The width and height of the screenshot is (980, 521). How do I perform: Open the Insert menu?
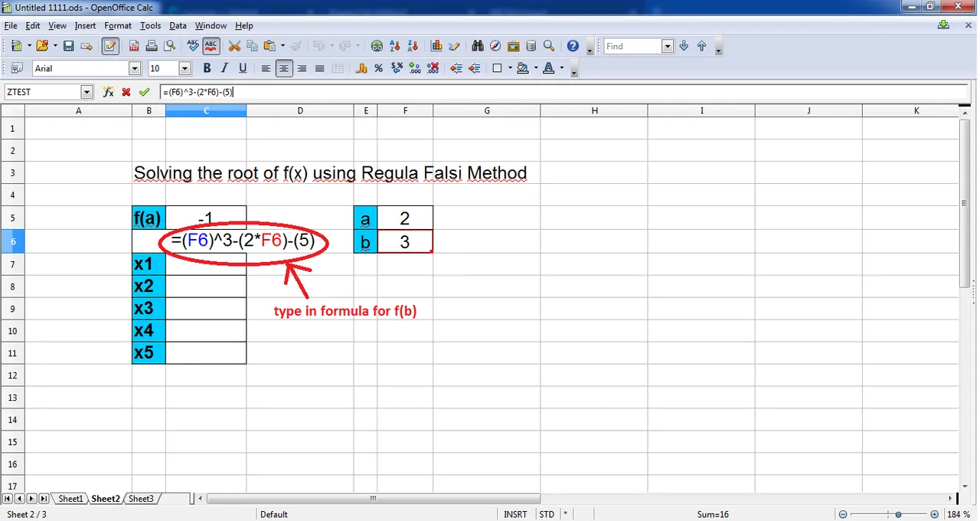pos(85,25)
